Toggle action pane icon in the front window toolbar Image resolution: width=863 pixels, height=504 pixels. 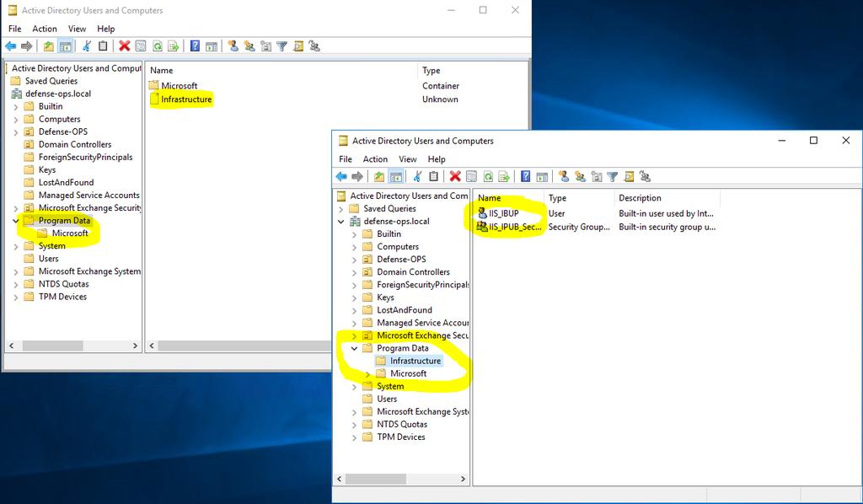542,177
